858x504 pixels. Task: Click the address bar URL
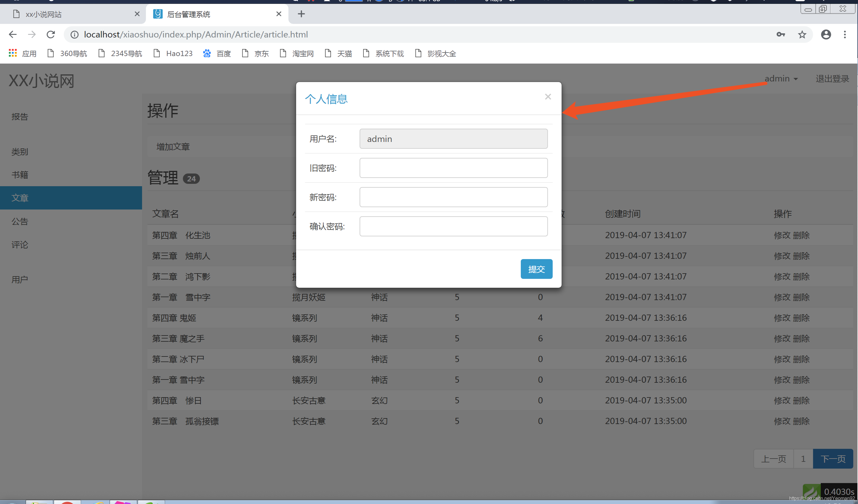coord(196,34)
